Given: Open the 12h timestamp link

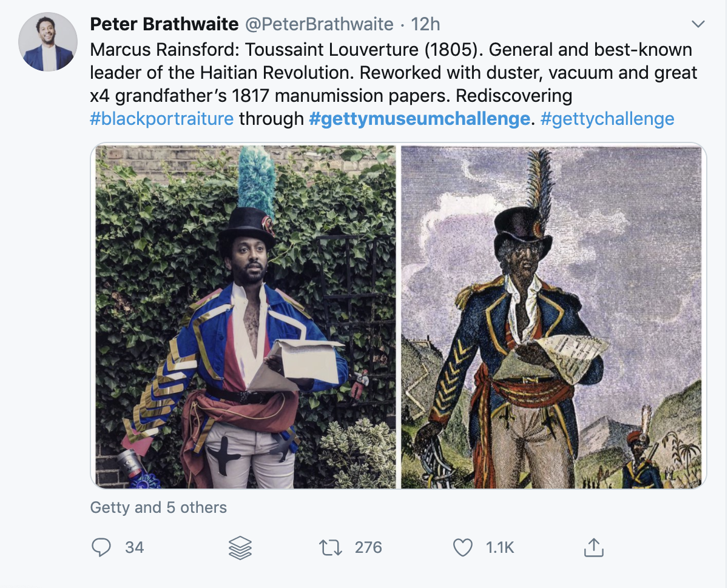Looking at the screenshot, I should (x=425, y=24).
